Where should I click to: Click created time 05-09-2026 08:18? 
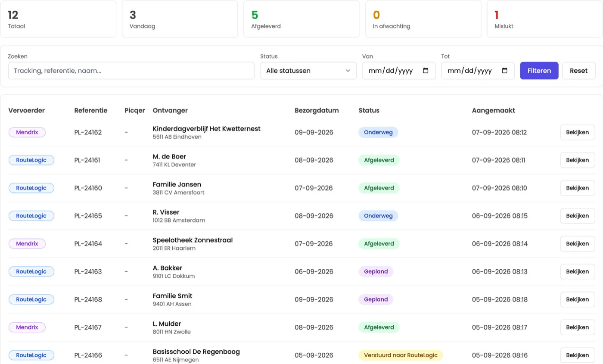click(500, 299)
